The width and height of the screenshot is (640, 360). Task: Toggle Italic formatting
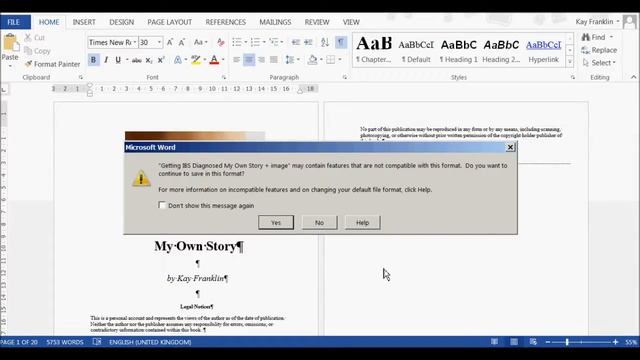tap(106, 60)
